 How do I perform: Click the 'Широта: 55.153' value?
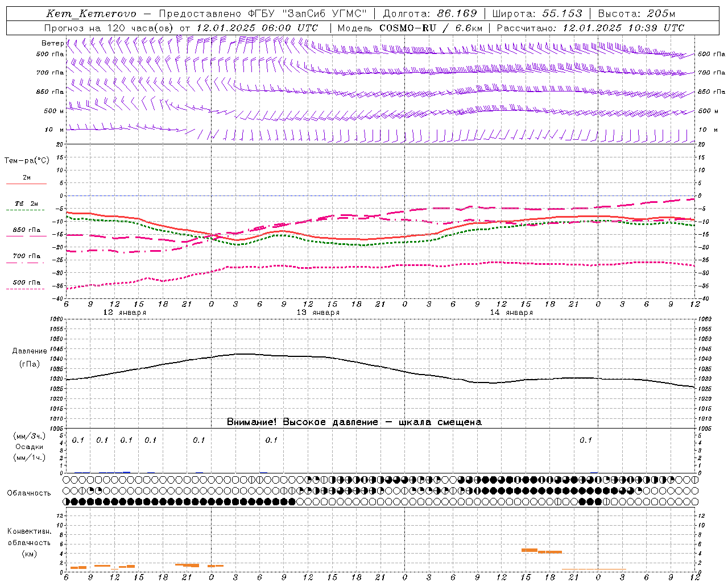[x=537, y=14]
